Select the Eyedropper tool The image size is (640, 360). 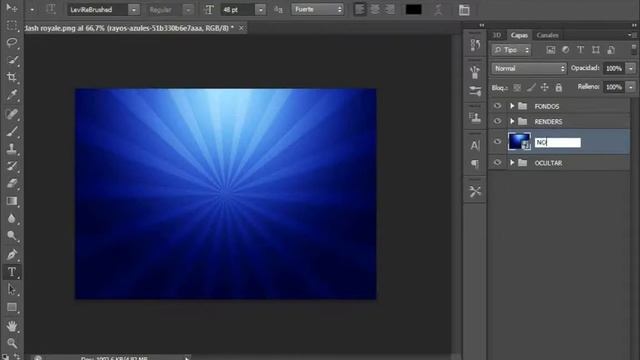(x=12, y=95)
